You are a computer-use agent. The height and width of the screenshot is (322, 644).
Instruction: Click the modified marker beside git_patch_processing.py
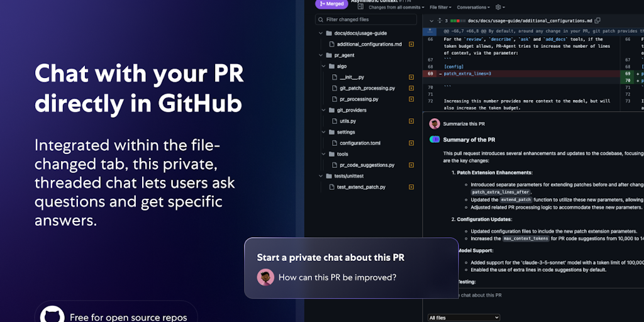pos(411,88)
